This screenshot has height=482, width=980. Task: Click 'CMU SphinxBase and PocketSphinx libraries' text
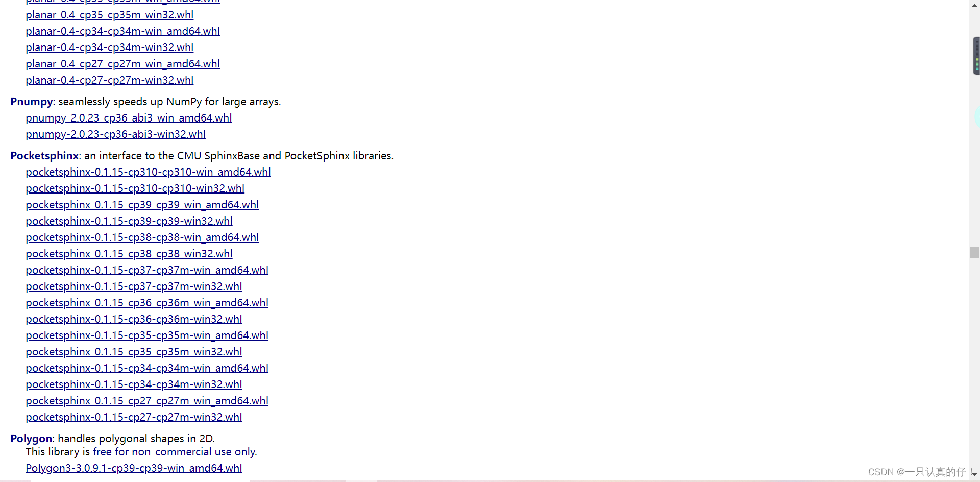(284, 156)
